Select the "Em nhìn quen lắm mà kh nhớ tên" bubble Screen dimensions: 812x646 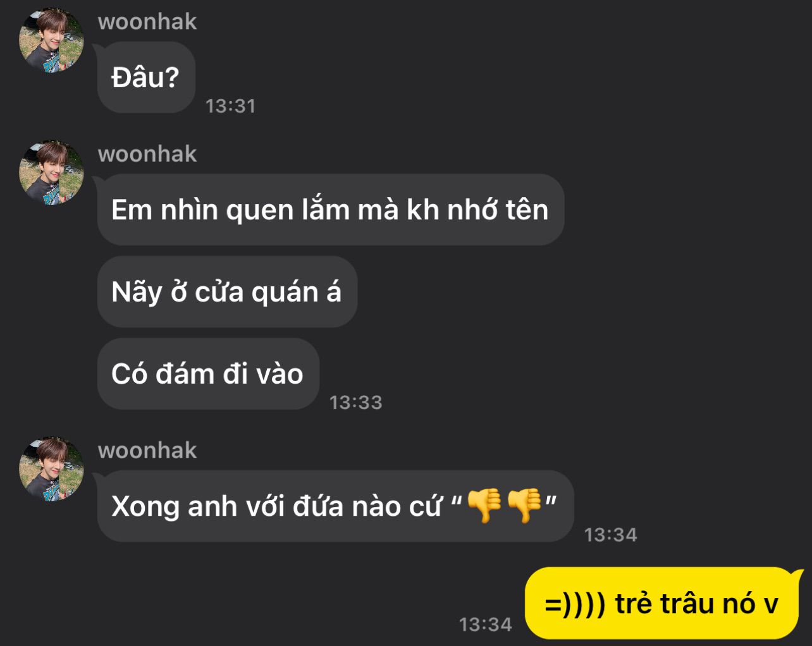(330, 210)
